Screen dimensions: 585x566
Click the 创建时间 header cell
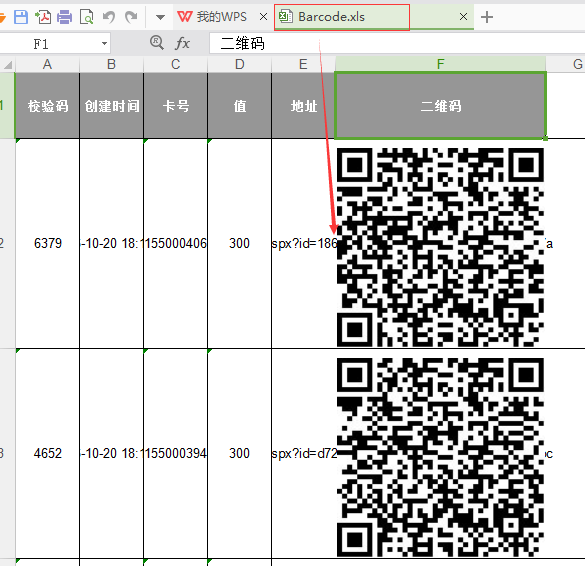[x=111, y=106]
